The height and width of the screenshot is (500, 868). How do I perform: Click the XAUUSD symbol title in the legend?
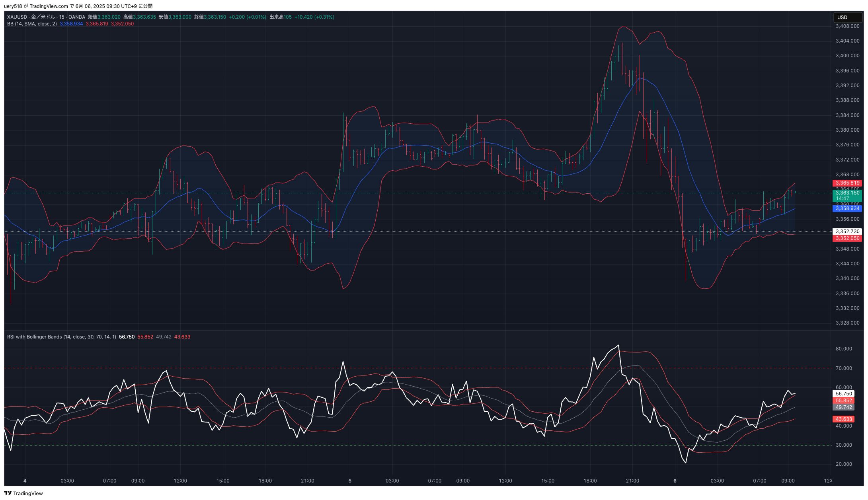click(17, 17)
